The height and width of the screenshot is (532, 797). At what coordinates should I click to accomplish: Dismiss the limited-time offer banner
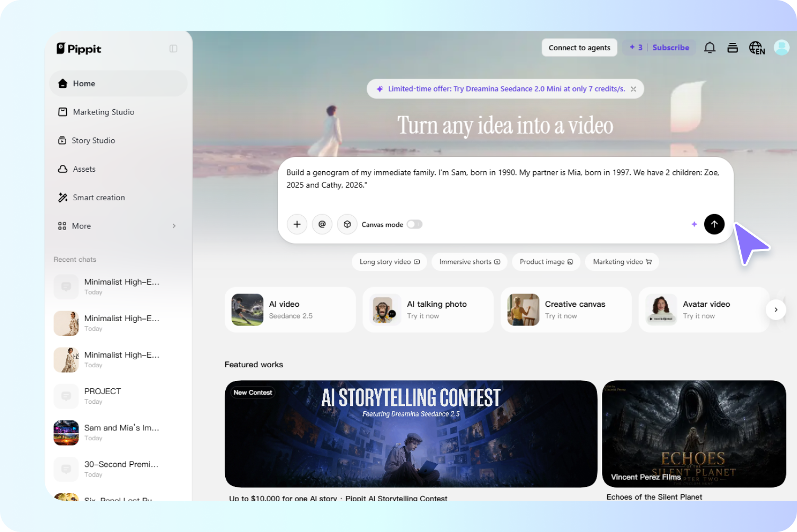click(633, 89)
